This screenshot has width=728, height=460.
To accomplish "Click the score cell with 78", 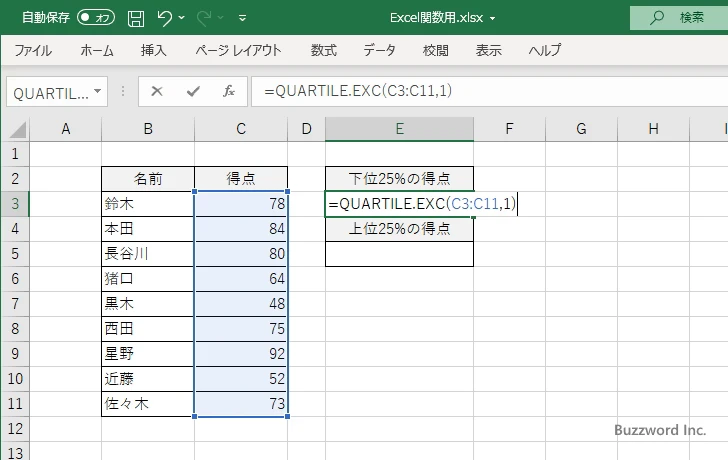I will [x=241, y=204].
